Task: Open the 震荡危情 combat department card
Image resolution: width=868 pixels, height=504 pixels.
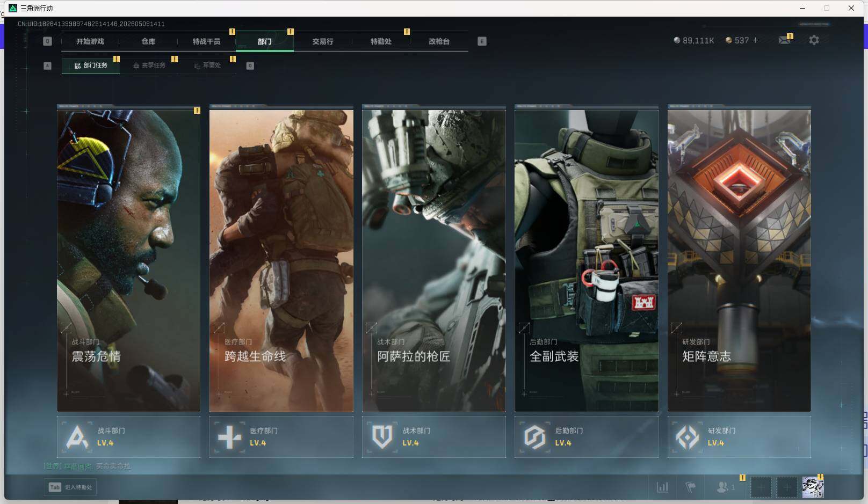Action: click(x=128, y=260)
